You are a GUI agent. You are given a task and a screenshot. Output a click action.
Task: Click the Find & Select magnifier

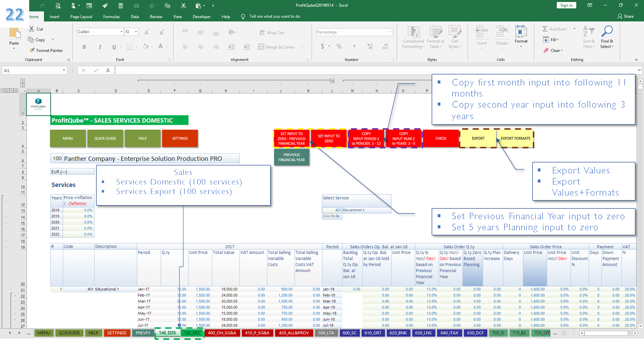click(x=607, y=32)
